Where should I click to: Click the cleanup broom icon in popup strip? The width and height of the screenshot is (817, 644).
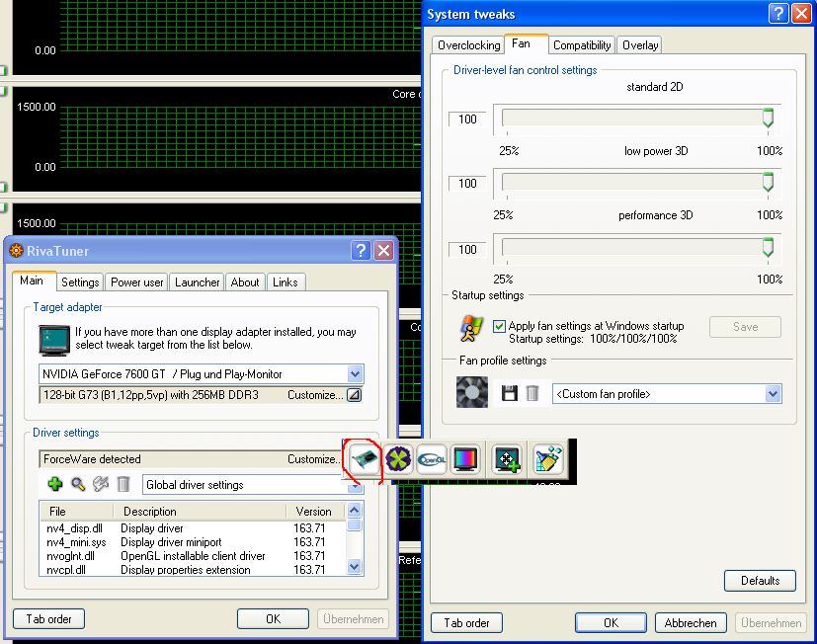(x=547, y=459)
